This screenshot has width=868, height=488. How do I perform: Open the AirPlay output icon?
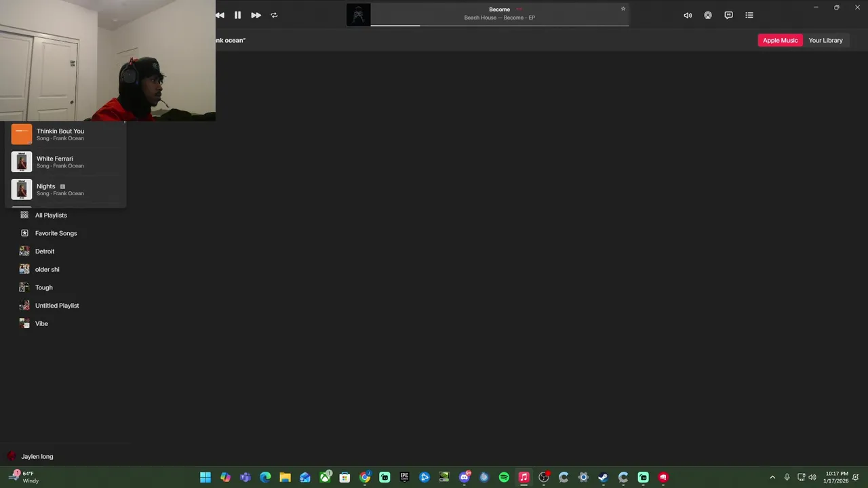pyautogui.click(x=708, y=15)
